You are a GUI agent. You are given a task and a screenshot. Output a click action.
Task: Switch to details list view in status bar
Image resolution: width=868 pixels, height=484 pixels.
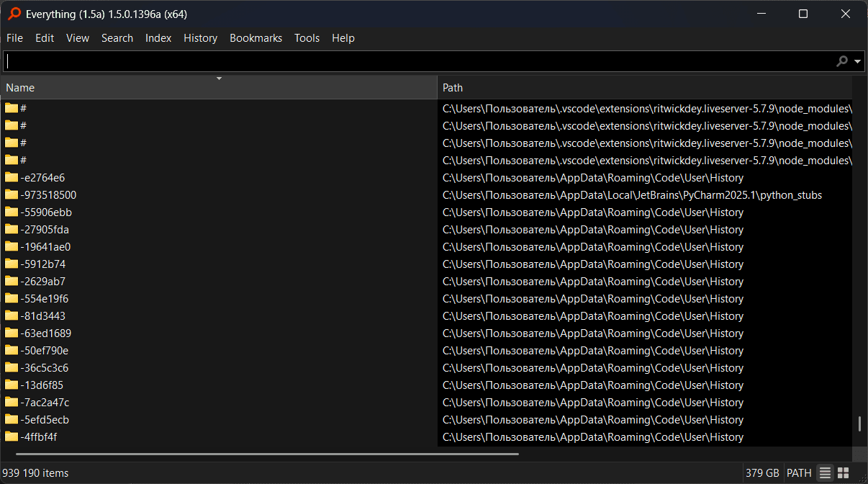point(825,473)
